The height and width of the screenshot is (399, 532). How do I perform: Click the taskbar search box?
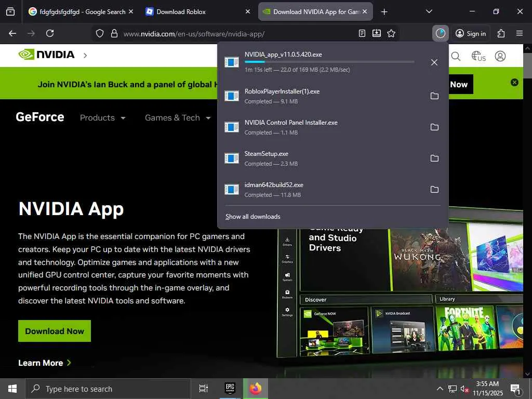click(108, 389)
